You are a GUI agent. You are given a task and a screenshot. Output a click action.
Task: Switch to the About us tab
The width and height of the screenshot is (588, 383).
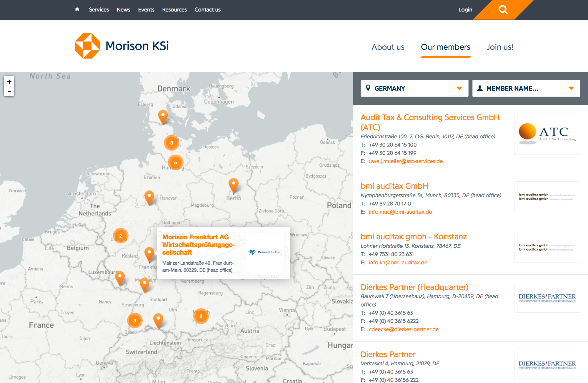(x=388, y=47)
